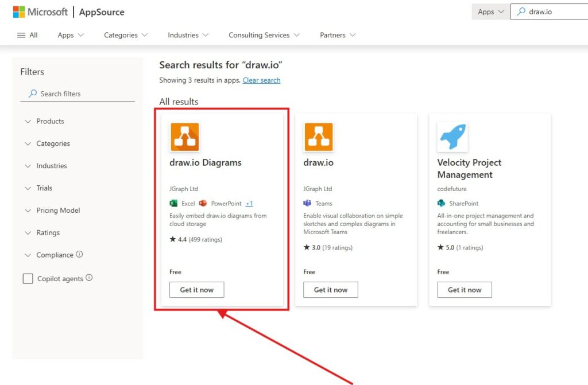Click the draw.io Teams app icon
The width and height of the screenshot is (588, 385).
pyautogui.click(x=318, y=137)
